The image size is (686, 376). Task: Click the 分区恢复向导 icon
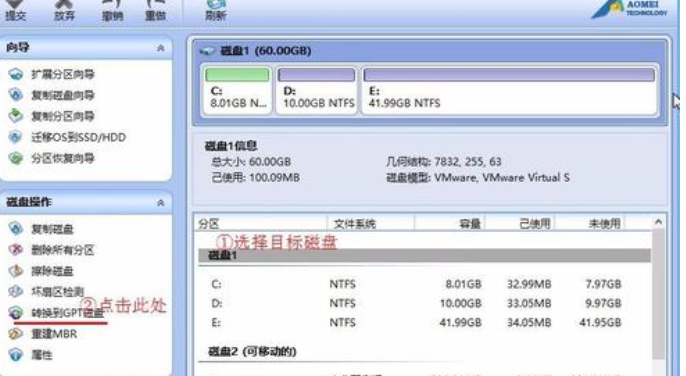point(16,158)
